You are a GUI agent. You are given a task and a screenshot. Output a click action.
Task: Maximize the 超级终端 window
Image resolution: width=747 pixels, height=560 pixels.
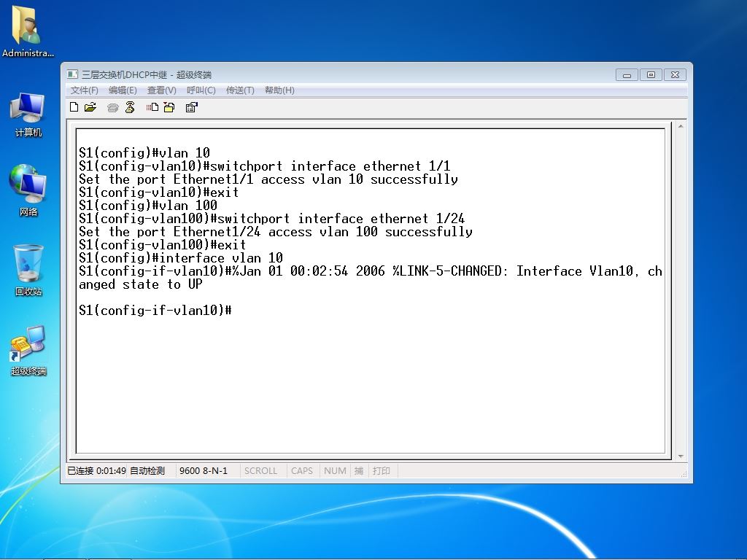pyautogui.click(x=651, y=75)
